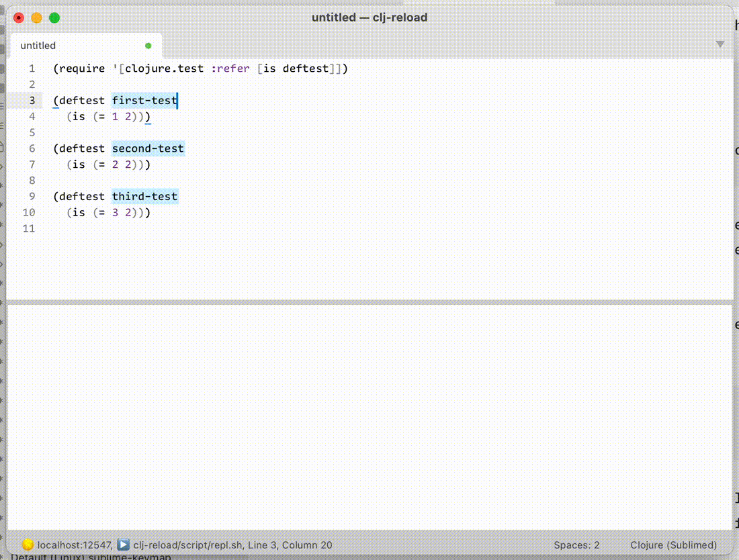Click inside the empty output panel
The image size is (739, 560).
click(369, 417)
